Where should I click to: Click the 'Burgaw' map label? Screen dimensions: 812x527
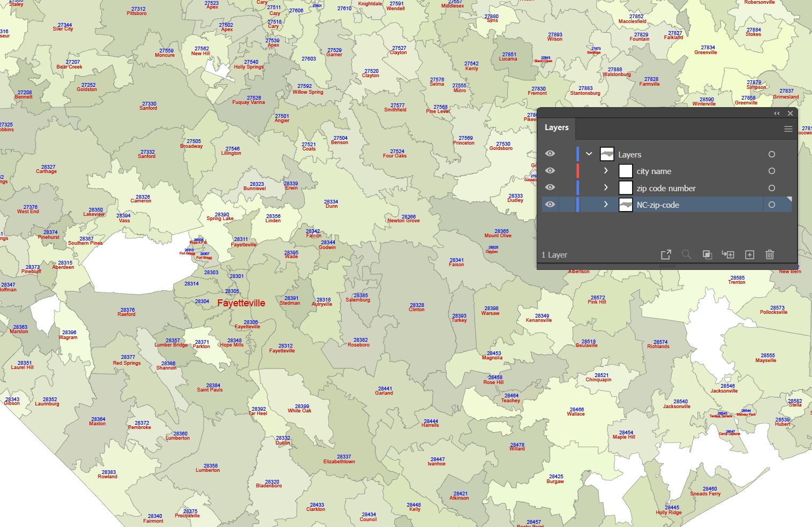tap(555, 481)
